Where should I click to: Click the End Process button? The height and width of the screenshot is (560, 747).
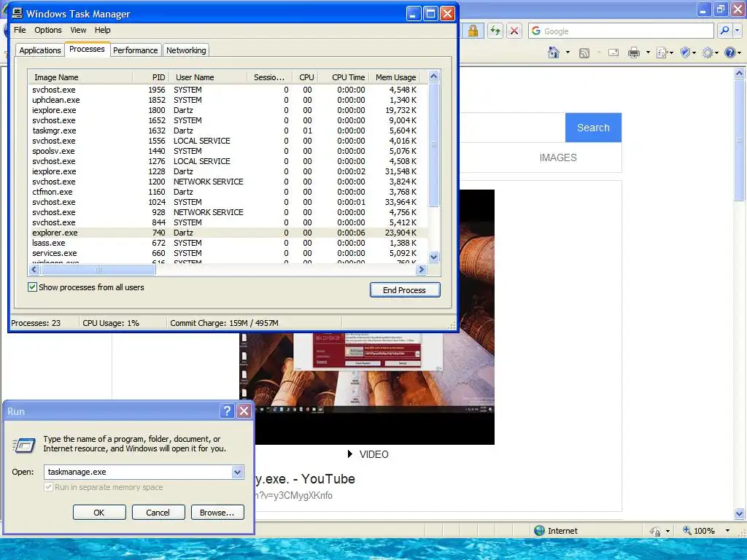tap(404, 290)
